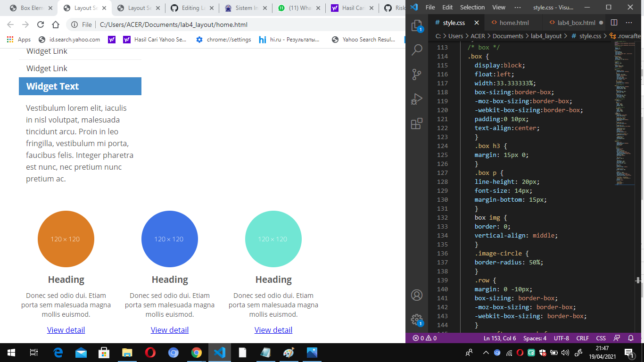The image size is (644, 362).
Task: Open the Source Control panel showing 1 change
Action: (x=416, y=74)
